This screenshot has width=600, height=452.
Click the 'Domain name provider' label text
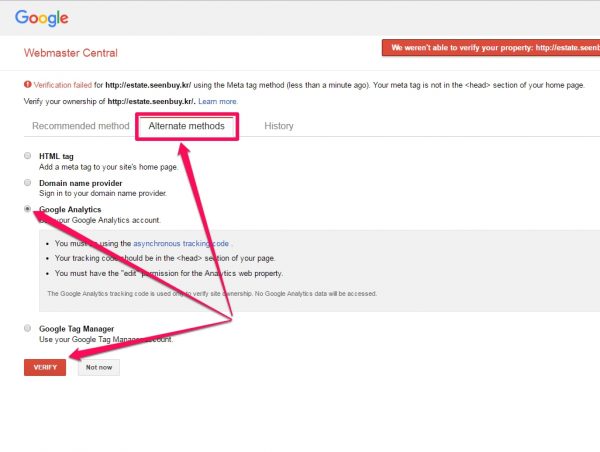coord(79,184)
